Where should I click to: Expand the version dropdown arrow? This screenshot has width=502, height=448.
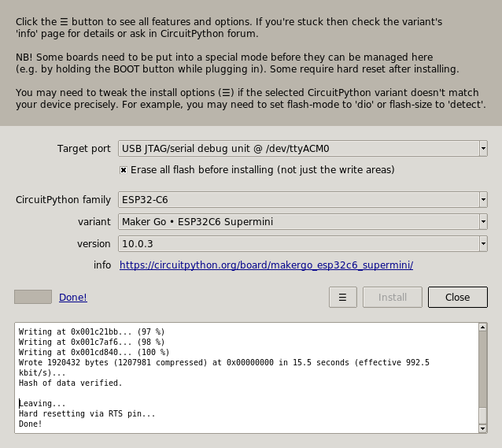(483, 244)
